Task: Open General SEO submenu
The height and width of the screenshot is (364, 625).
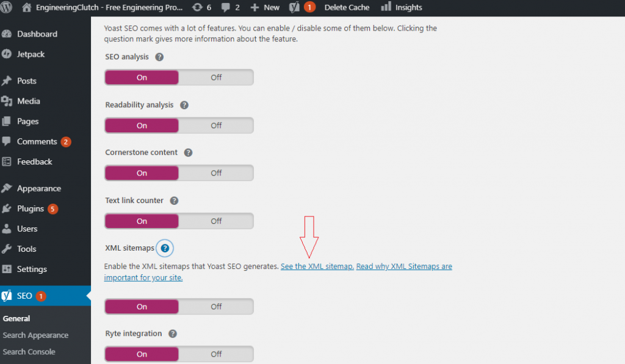Action: coord(16,319)
